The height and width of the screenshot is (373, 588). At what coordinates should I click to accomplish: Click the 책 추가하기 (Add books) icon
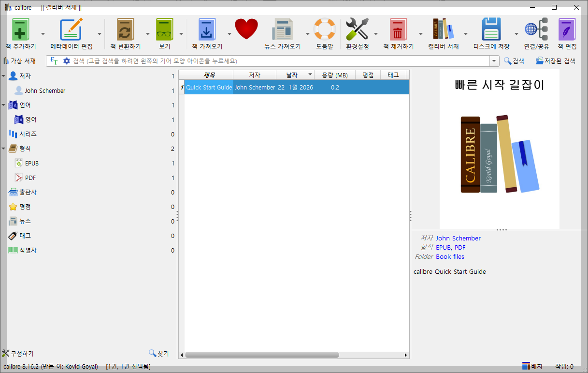click(x=21, y=30)
